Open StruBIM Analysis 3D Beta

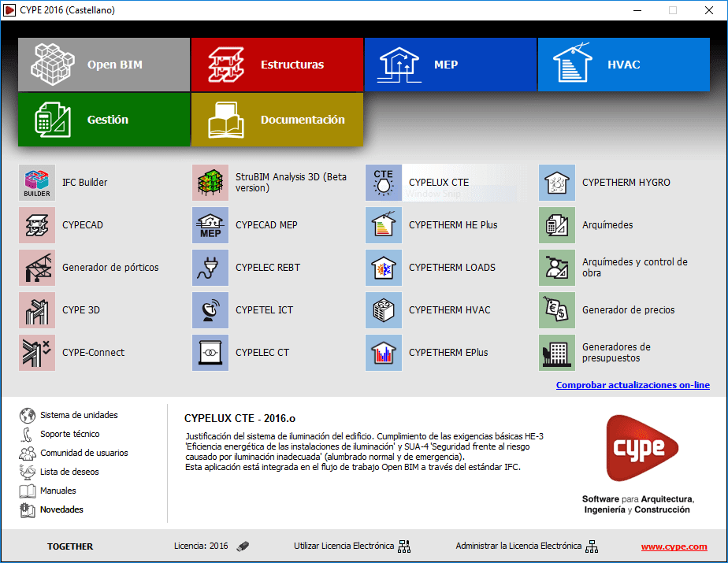(210, 183)
